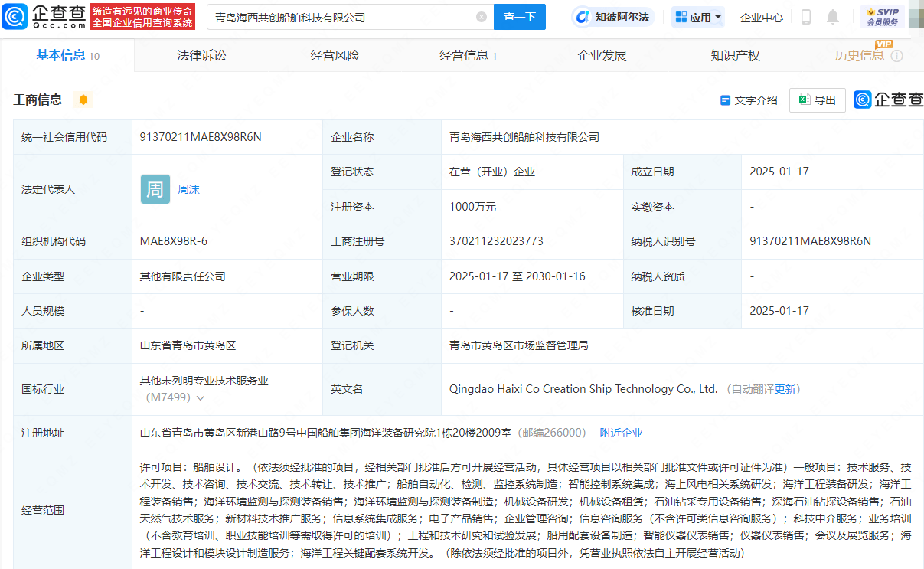
Task: Click the 查一下 search button
Action: point(519,17)
